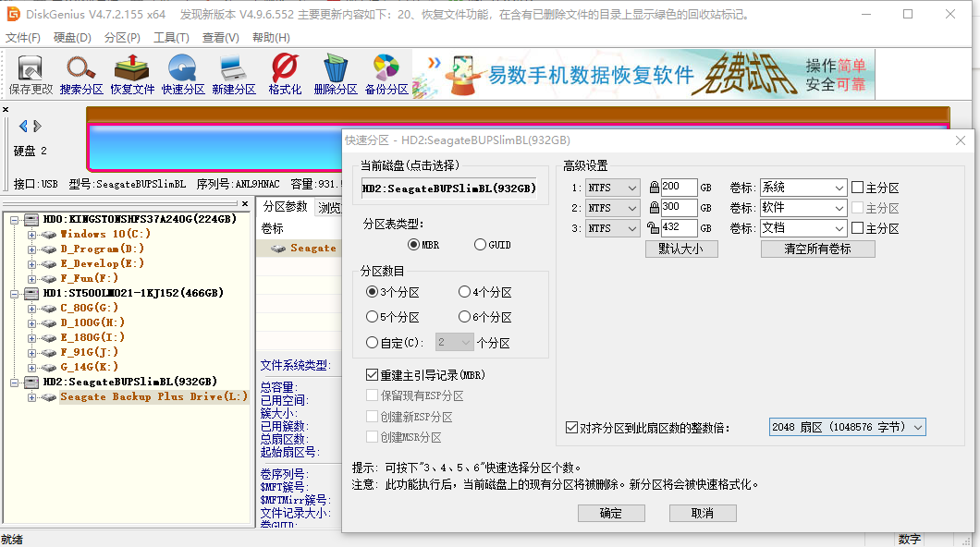Toggle the lock icon for partition 1 size

pyautogui.click(x=654, y=188)
